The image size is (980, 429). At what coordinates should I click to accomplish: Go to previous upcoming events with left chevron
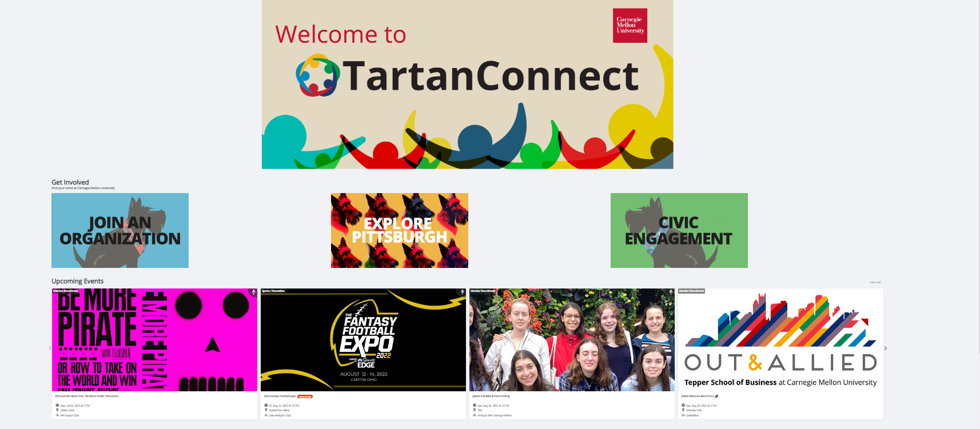click(x=50, y=348)
